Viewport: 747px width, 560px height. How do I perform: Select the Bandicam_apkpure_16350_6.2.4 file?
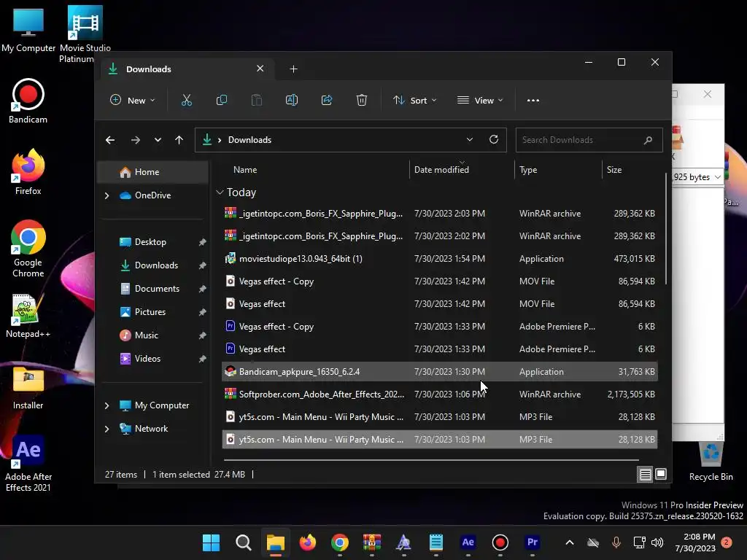pyautogui.click(x=440, y=371)
